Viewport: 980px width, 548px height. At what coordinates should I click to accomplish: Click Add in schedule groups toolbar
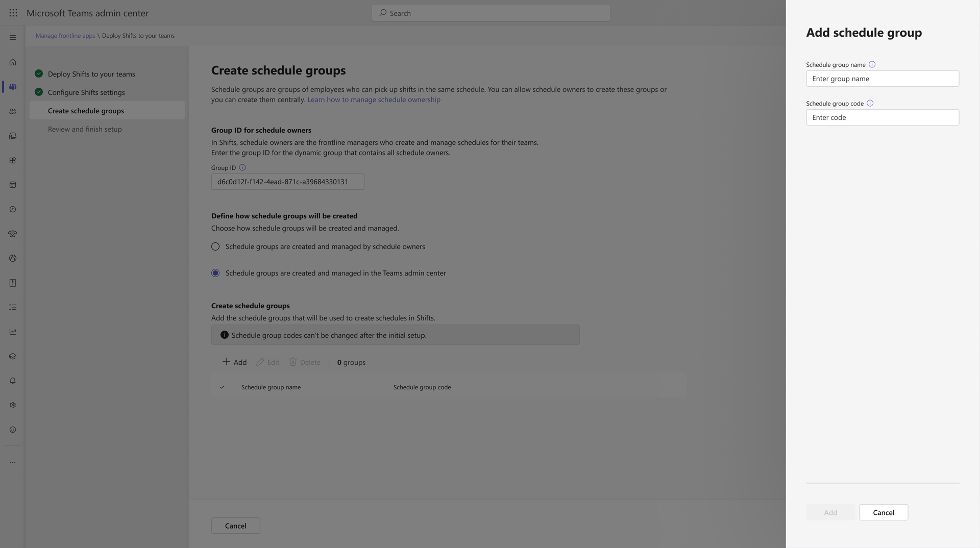[x=234, y=362]
